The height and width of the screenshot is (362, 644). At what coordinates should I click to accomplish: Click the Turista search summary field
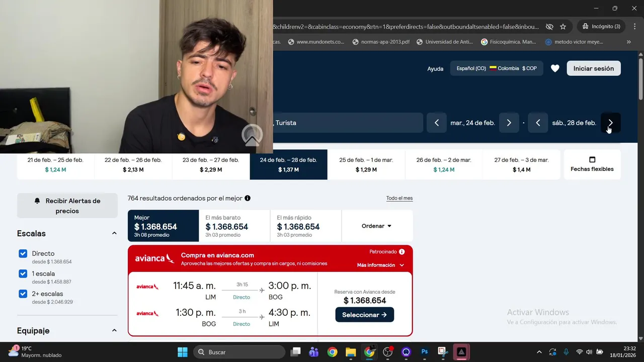point(348,123)
